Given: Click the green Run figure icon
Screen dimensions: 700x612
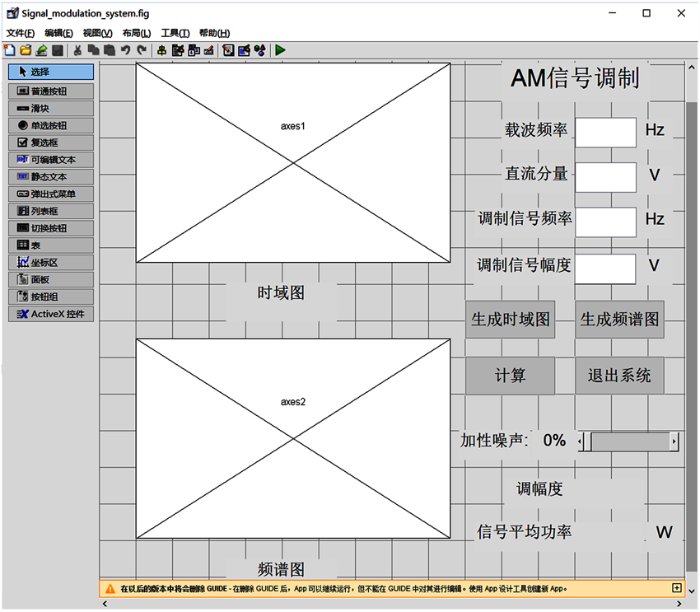Looking at the screenshot, I should point(281,50).
